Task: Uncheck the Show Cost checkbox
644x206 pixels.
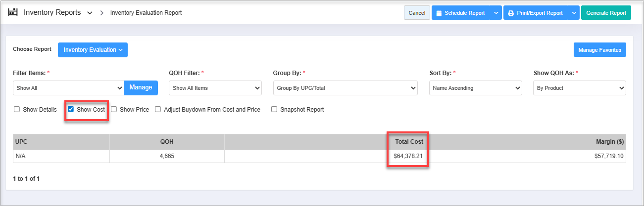Action: click(x=71, y=110)
